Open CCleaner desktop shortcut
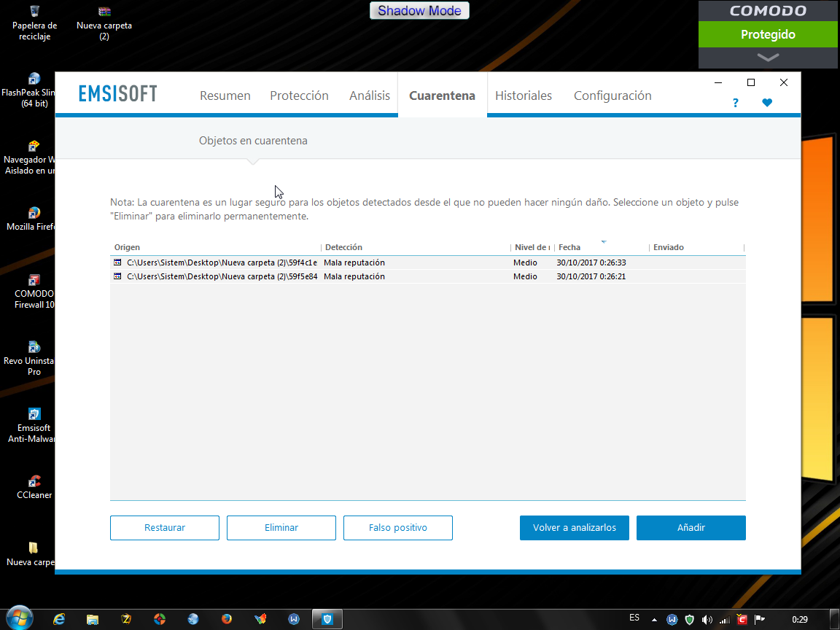 coord(34,487)
